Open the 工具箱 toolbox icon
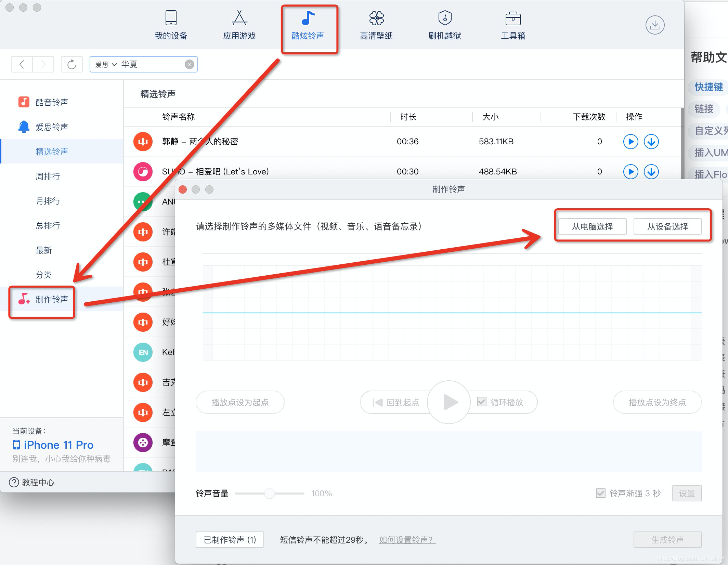The image size is (728, 565). point(512,18)
